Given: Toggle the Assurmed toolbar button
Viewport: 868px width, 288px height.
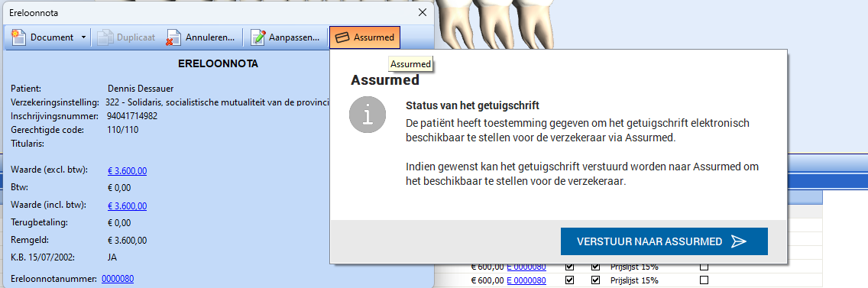Looking at the screenshot, I should pyautogui.click(x=364, y=37).
